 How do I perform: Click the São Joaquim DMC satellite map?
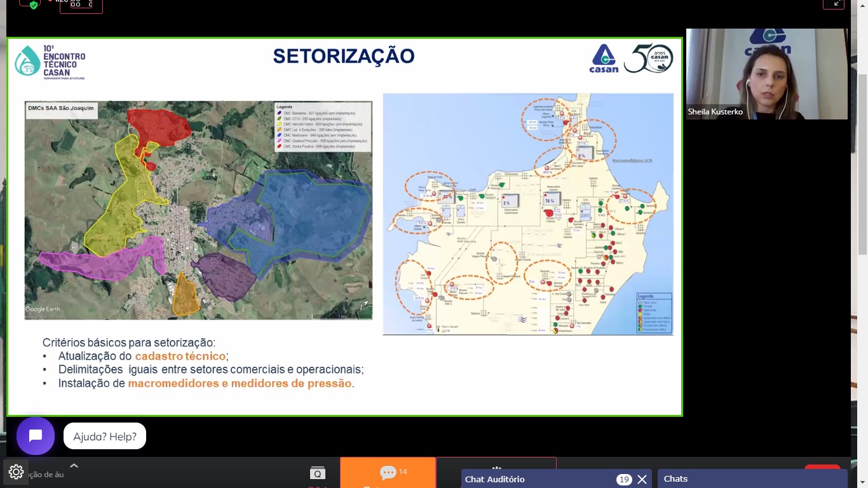point(198,210)
